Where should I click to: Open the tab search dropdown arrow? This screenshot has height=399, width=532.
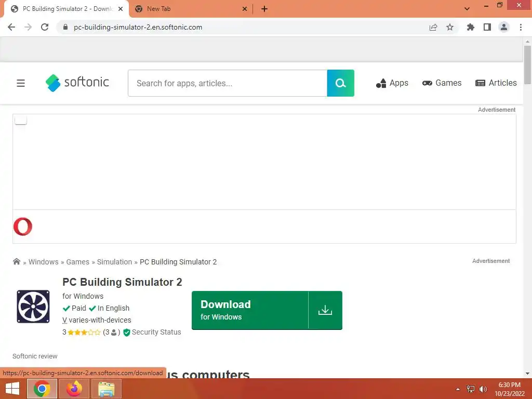point(467,9)
